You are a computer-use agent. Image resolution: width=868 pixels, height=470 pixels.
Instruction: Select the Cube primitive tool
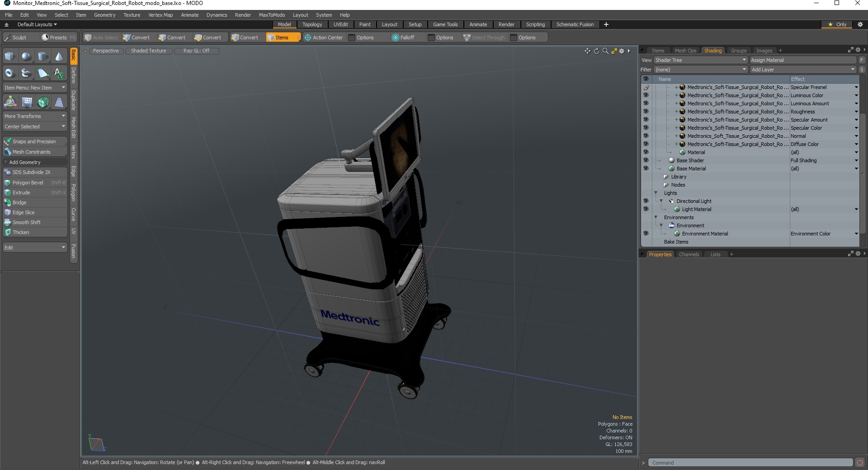point(9,56)
